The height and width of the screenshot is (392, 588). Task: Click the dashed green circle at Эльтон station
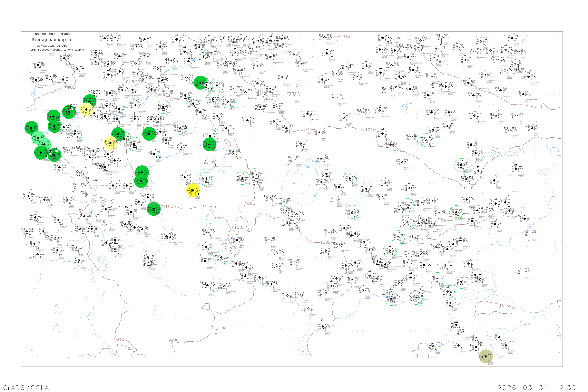[x=164, y=107]
